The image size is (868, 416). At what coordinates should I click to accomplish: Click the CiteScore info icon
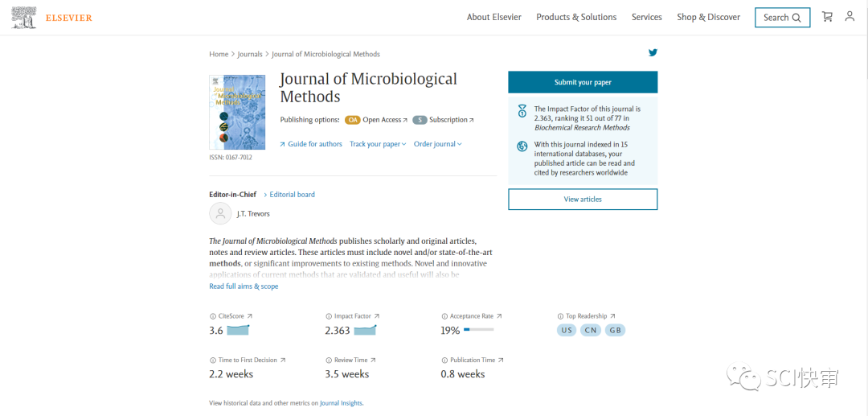tap(212, 316)
